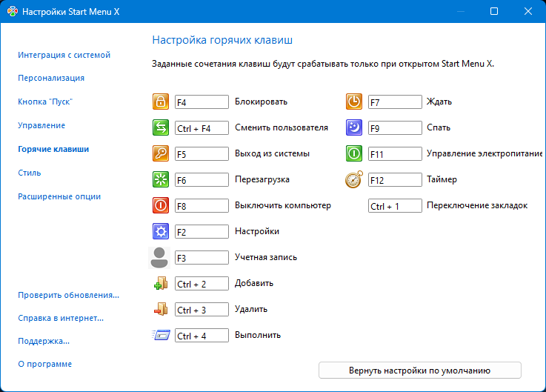Click the orange lock icon for Блокировать
546x392 pixels.
coord(160,102)
